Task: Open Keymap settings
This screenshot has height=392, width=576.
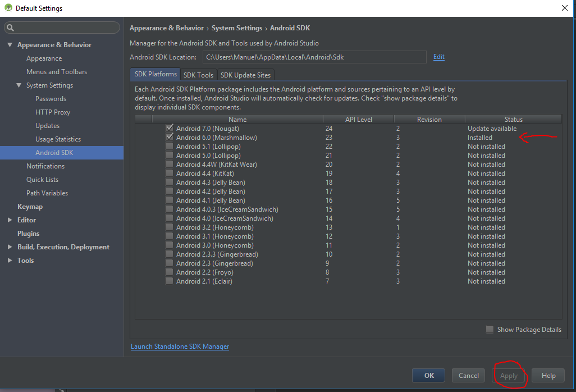Action: [x=30, y=207]
